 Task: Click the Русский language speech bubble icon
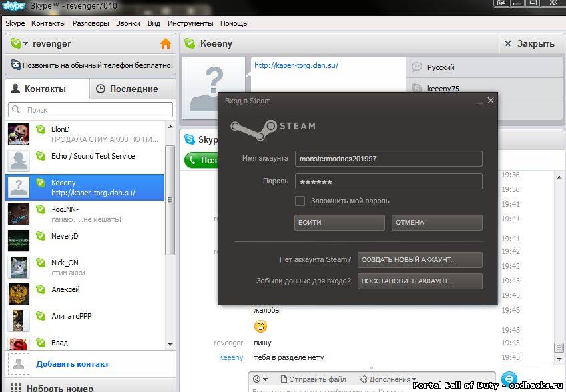point(417,67)
